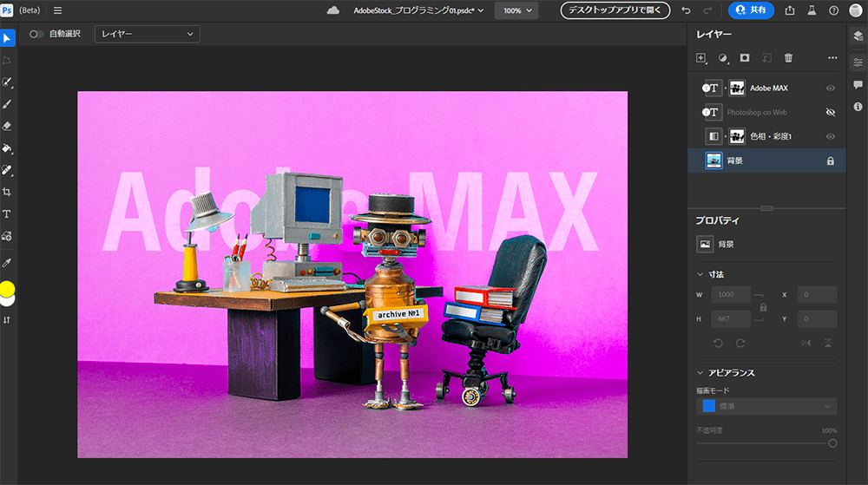Add an adjustment layer circle icon

[x=723, y=58]
